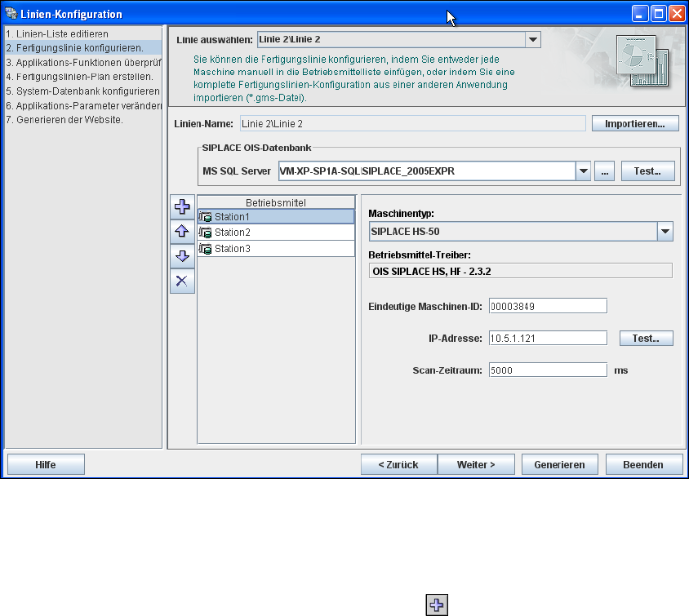Click the Importieren... button

coord(635,124)
